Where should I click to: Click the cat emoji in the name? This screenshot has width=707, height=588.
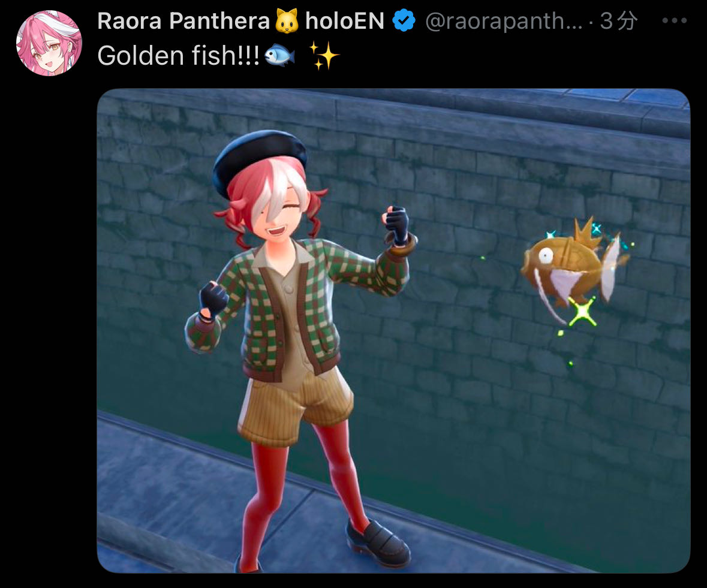(x=287, y=21)
